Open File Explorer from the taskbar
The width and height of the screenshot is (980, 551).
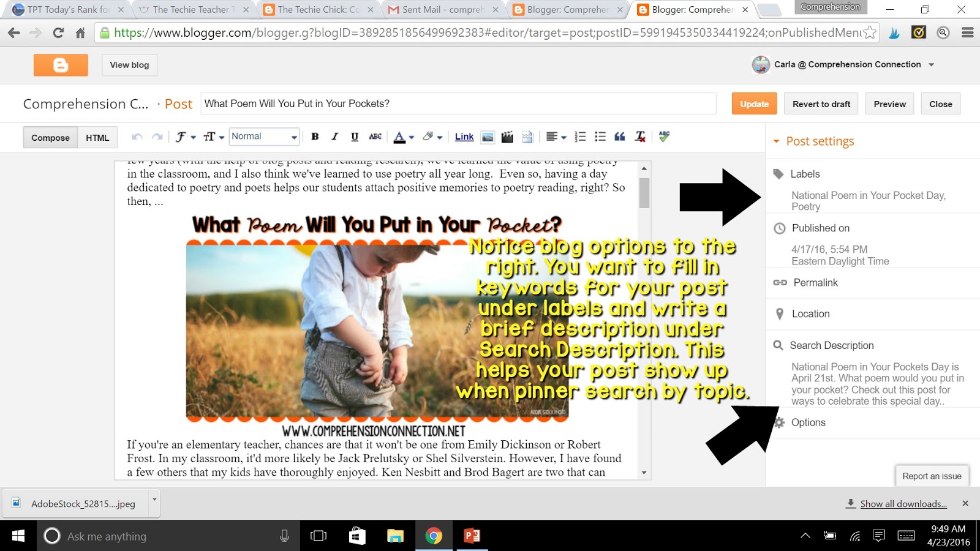tap(395, 536)
